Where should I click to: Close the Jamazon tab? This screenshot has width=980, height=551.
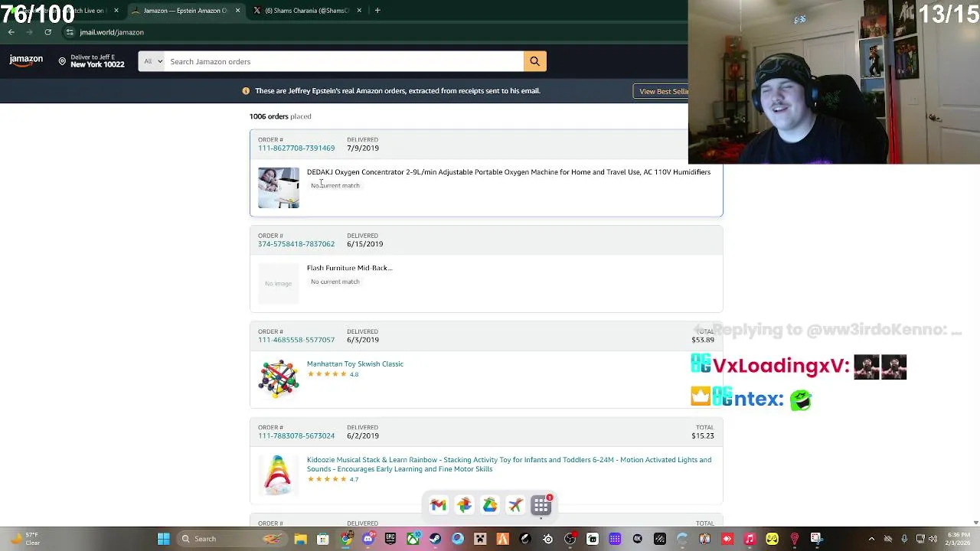coord(237,11)
